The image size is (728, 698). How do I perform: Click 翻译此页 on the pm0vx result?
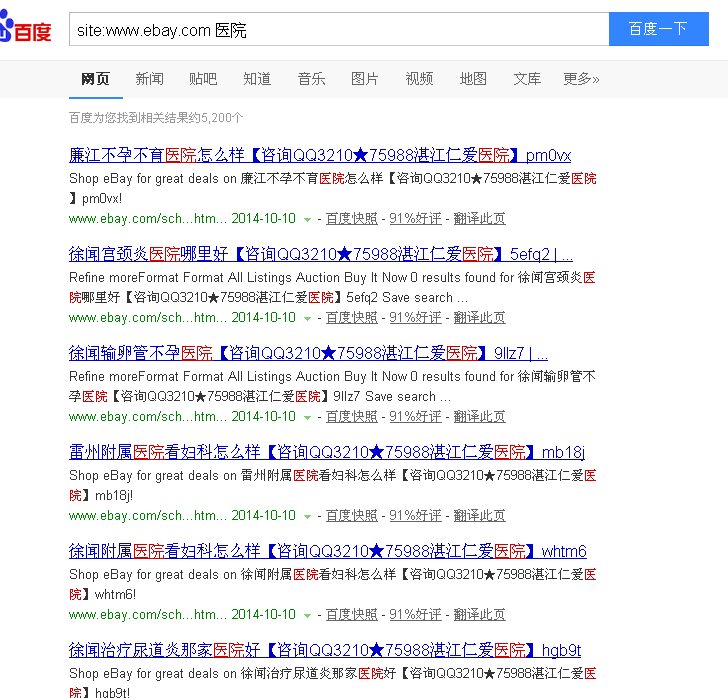point(480,219)
